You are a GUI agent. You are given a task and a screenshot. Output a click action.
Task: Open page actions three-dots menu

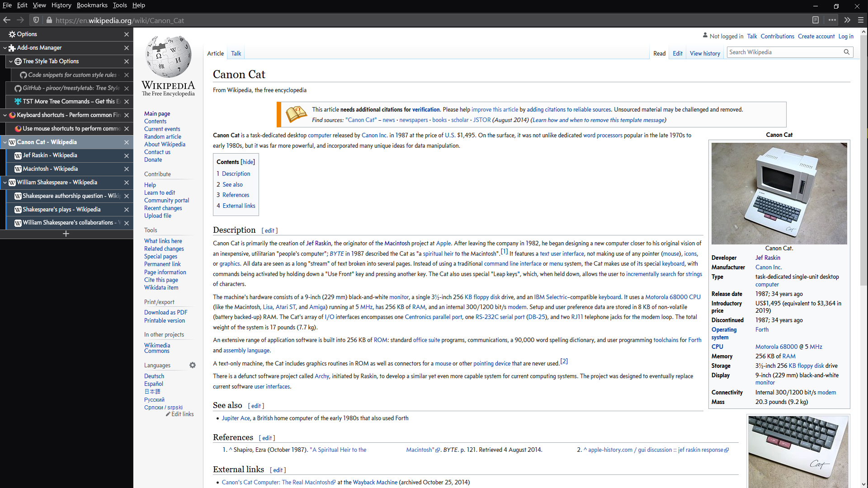point(832,20)
